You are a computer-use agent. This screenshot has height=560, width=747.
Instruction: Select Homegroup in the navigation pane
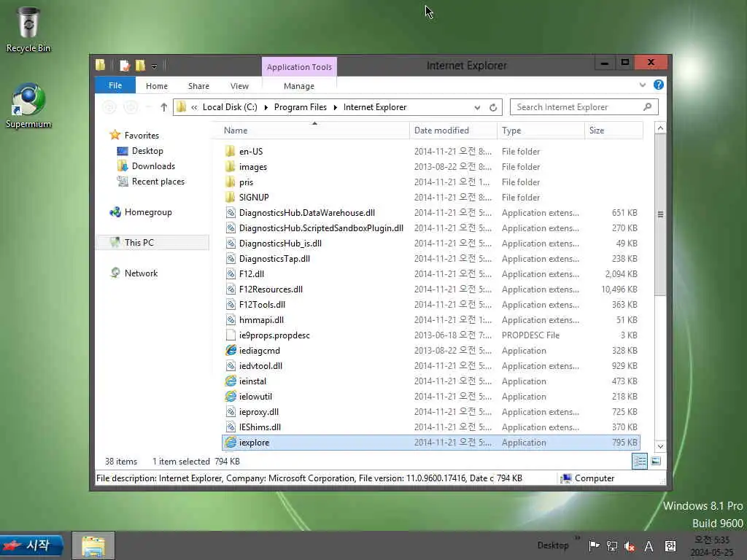(x=147, y=212)
